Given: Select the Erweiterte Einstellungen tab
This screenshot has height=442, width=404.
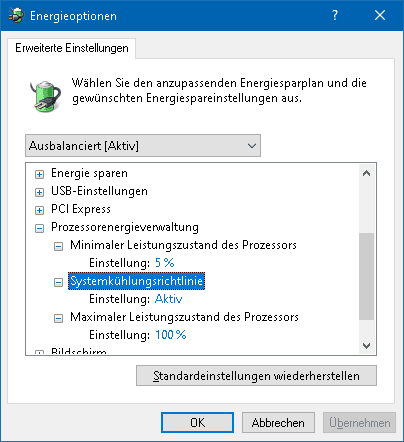Looking at the screenshot, I should coord(71,48).
